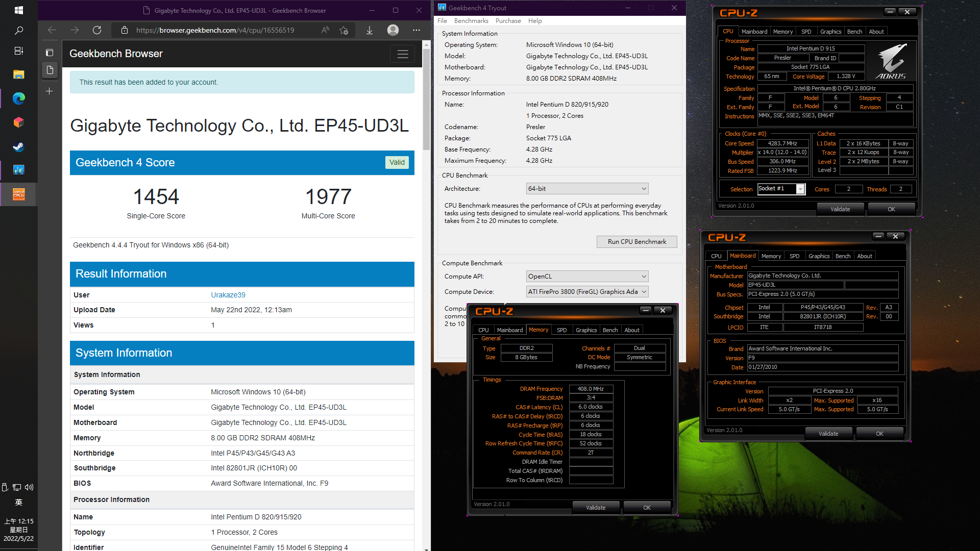The width and height of the screenshot is (980, 551).
Task: Click DRAM Frequency value 408.0 MHz
Action: tap(591, 389)
